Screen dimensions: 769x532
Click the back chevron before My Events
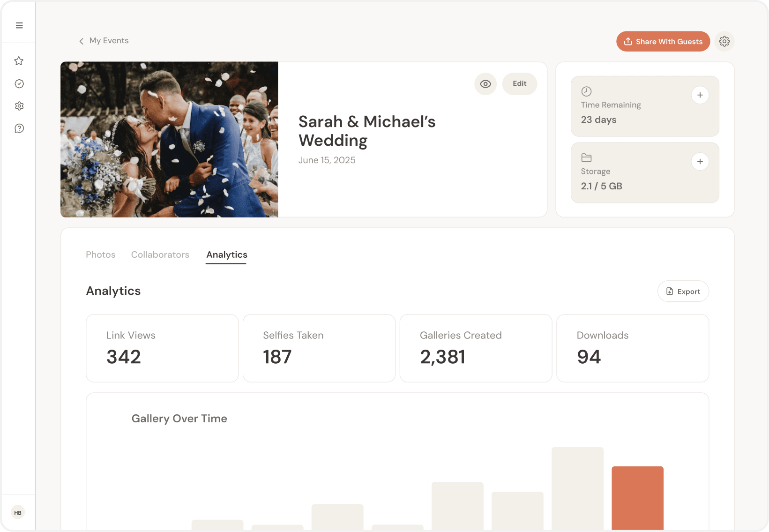click(x=82, y=41)
